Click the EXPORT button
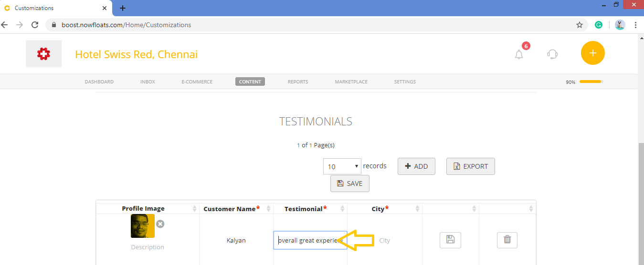Image resolution: width=644 pixels, height=265 pixels. click(x=471, y=166)
